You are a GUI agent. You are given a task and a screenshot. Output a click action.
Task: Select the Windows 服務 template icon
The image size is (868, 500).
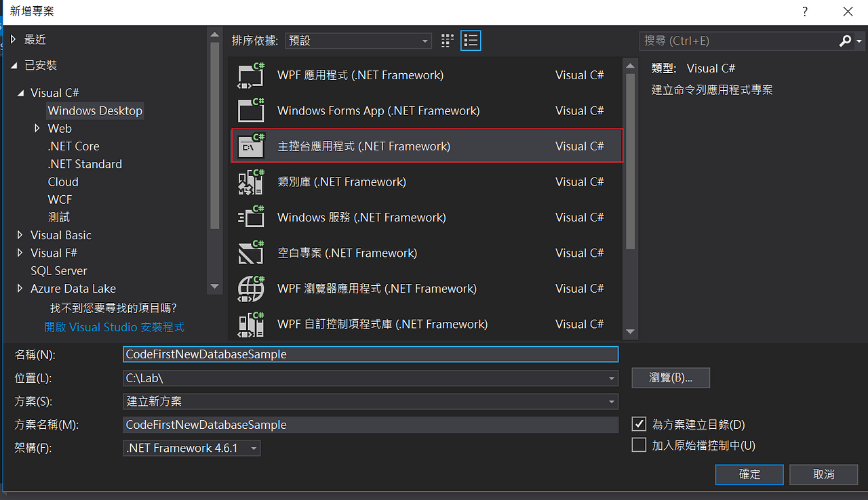(251, 217)
